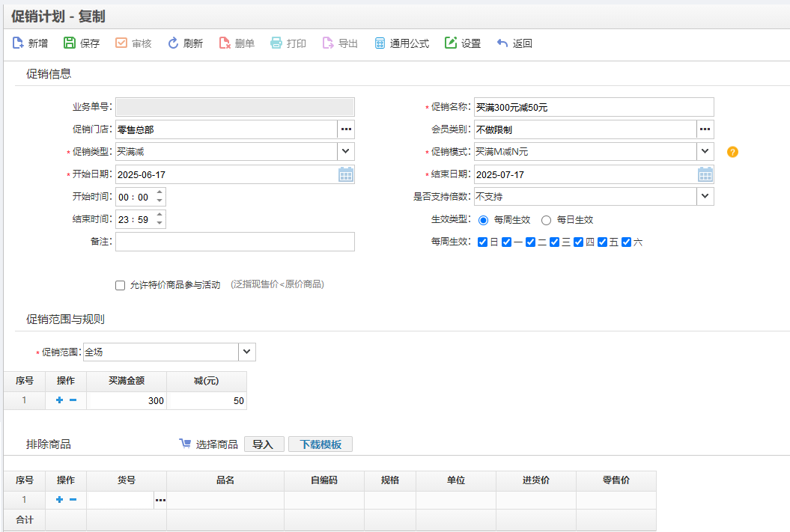
Task: Click the 自编码 column header
Action: (324, 480)
